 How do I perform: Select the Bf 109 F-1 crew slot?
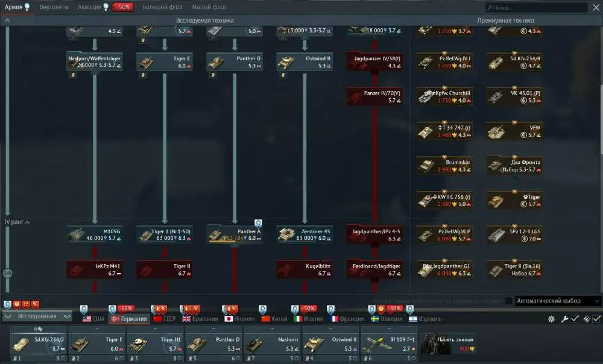389,344
